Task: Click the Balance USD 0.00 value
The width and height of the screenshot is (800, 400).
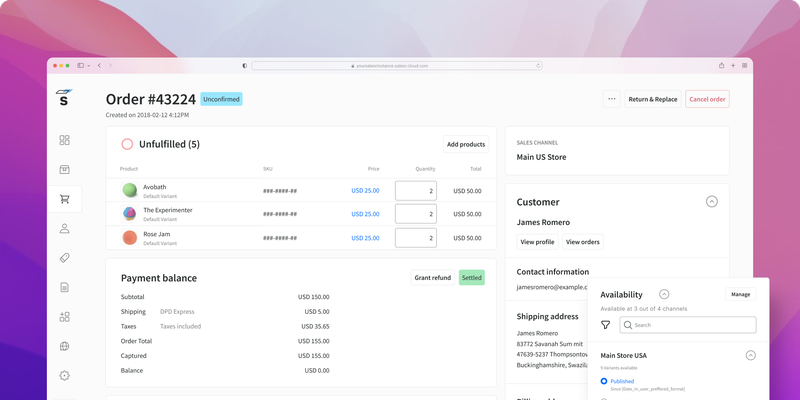Action: (x=317, y=370)
